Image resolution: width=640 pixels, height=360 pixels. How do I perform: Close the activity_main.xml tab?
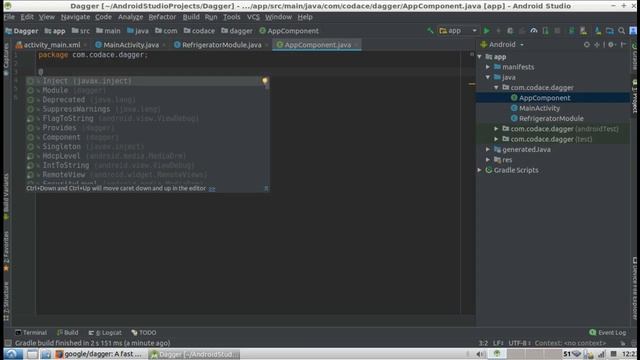pyautogui.click(x=85, y=45)
